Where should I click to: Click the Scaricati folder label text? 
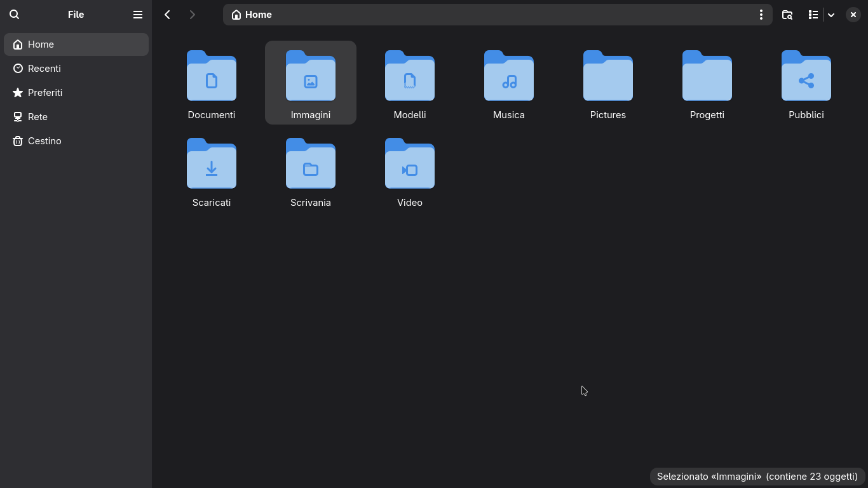pyautogui.click(x=212, y=203)
